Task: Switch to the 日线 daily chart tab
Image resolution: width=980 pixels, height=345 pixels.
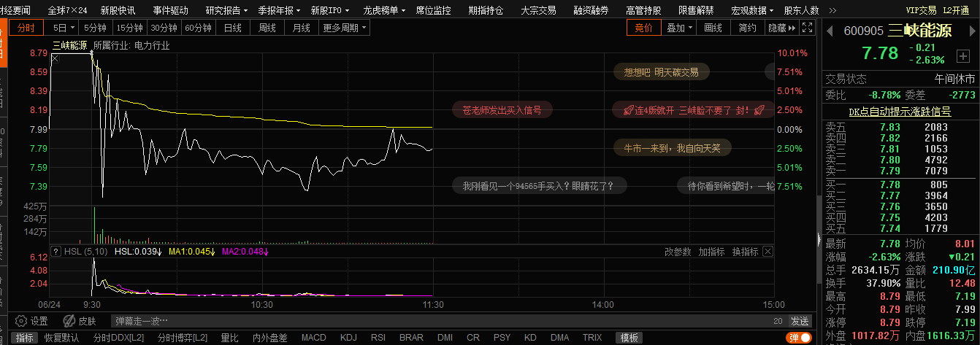Action: [233, 28]
